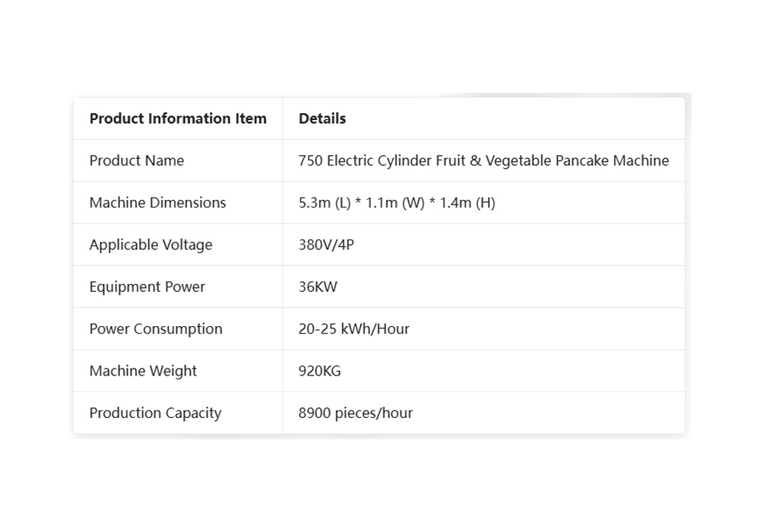Select the 'Equipment Power' label

click(147, 287)
